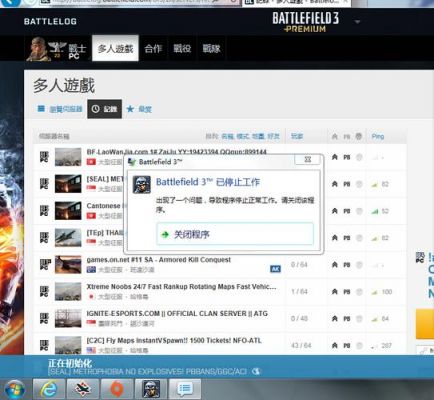Switch to the 戰隊 tab
434x400 pixels.
point(211,49)
